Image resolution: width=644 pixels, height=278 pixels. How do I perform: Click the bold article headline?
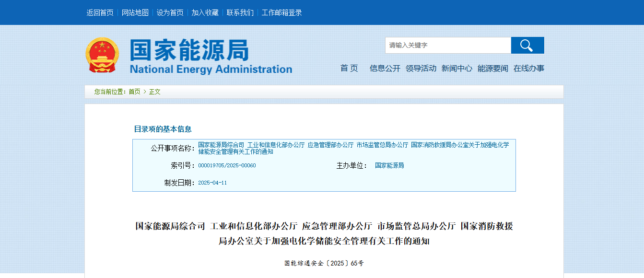pos(324,233)
